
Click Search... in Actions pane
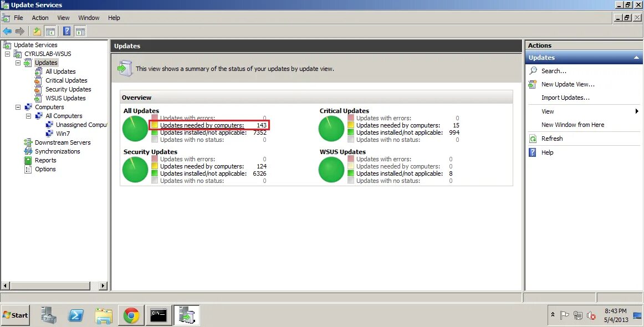click(x=554, y=70)
